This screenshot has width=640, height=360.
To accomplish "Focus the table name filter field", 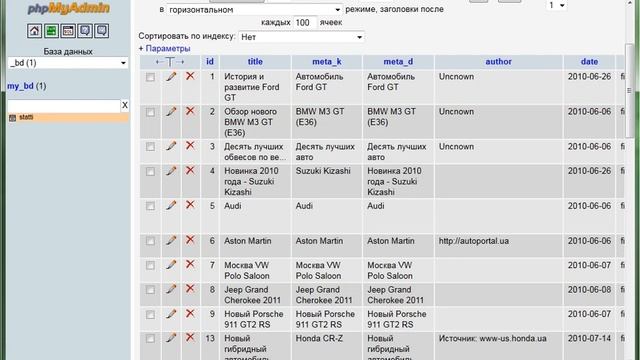I will coord(64,106).
